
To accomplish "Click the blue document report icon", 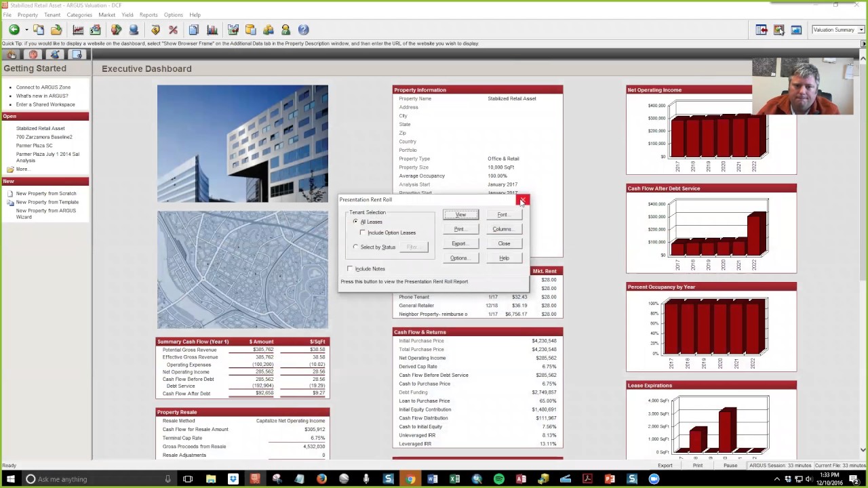I will pos(194,30).
